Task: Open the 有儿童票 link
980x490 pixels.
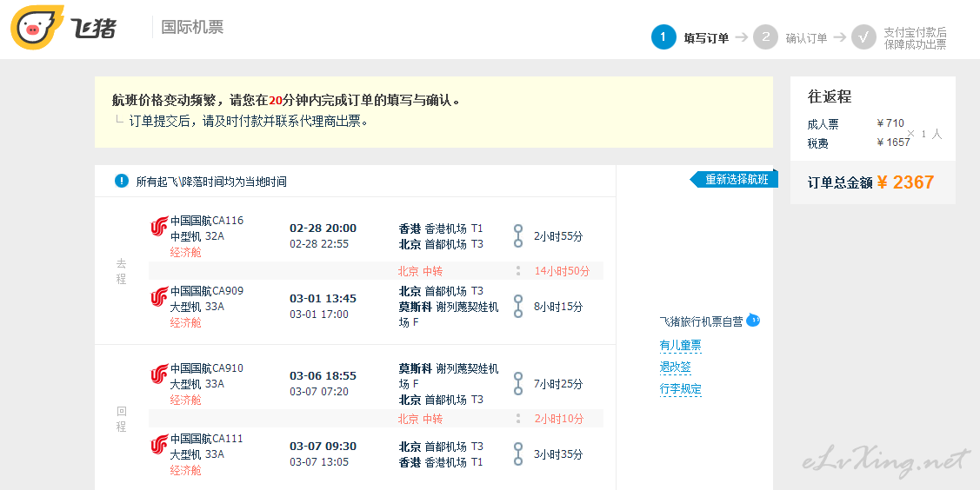Action: 680,345
